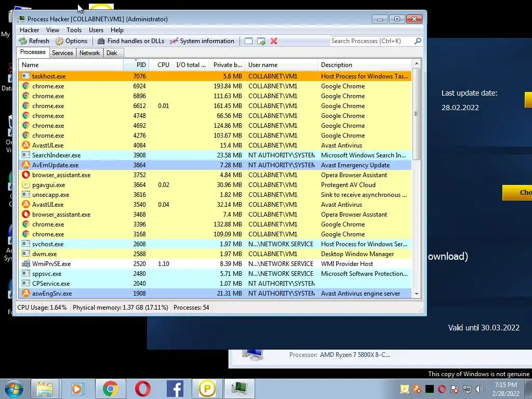
Task: Select the dwm.exe process
Action: click(215, 254)
